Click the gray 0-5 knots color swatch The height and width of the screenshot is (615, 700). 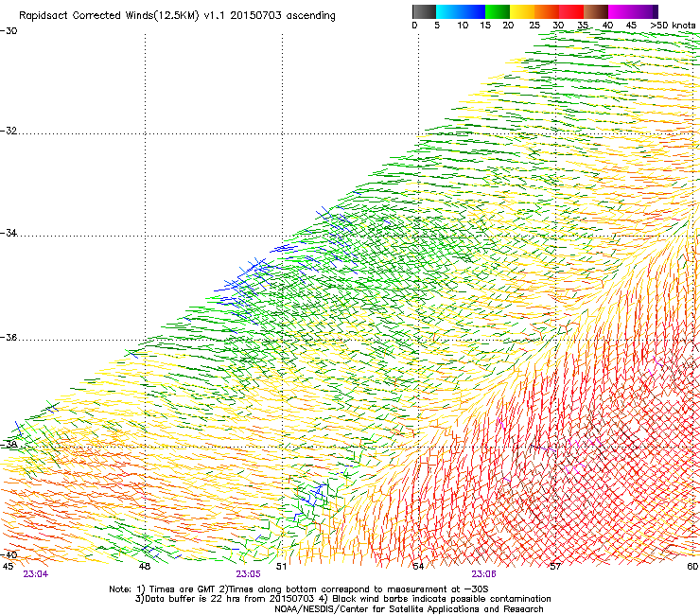click(424, 11)
